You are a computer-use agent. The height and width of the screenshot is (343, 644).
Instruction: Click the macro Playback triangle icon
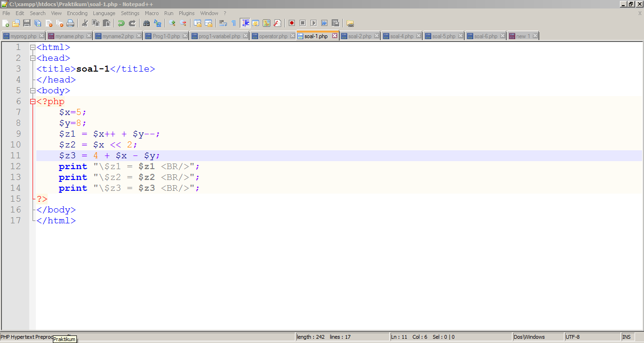[314, 23]
